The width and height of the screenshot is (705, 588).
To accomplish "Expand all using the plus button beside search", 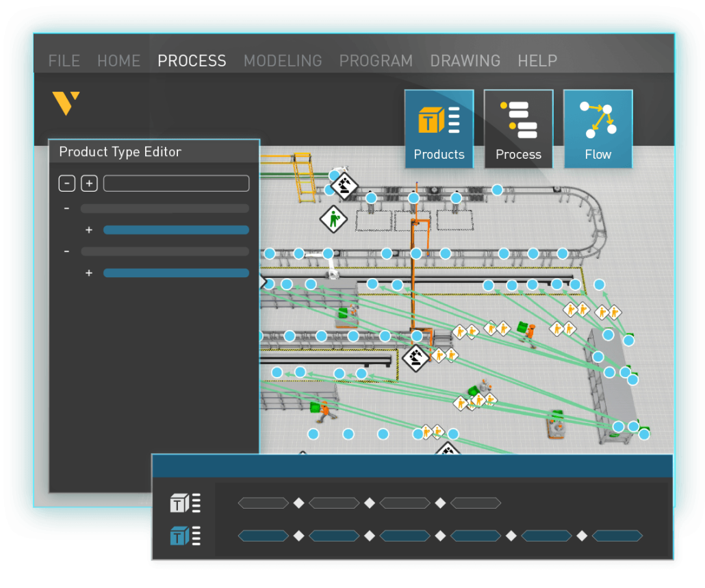I will click(89, 183).
